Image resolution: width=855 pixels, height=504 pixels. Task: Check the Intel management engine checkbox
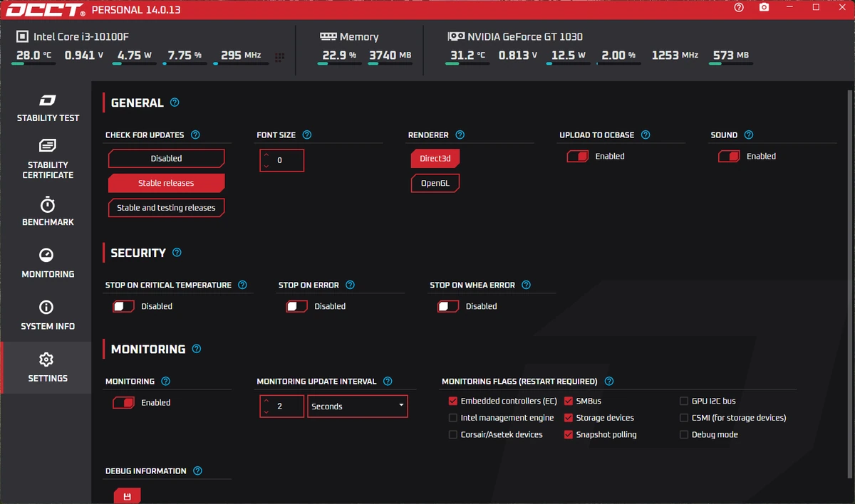[453, 418]
